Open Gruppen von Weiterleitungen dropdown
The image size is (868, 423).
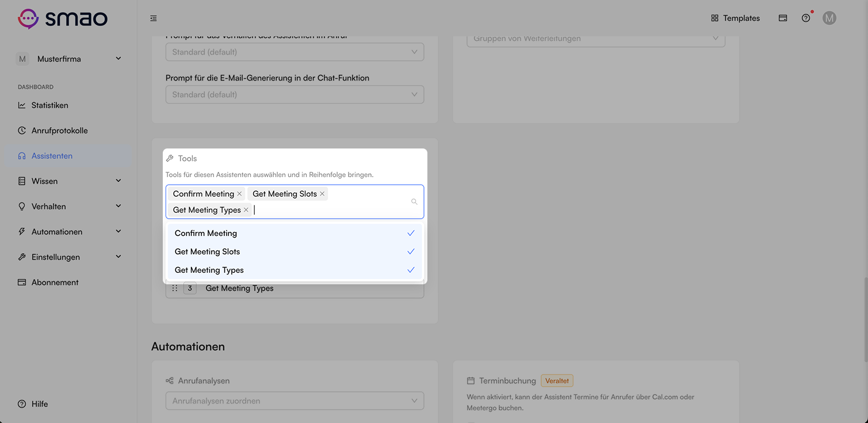click(596, 39)
